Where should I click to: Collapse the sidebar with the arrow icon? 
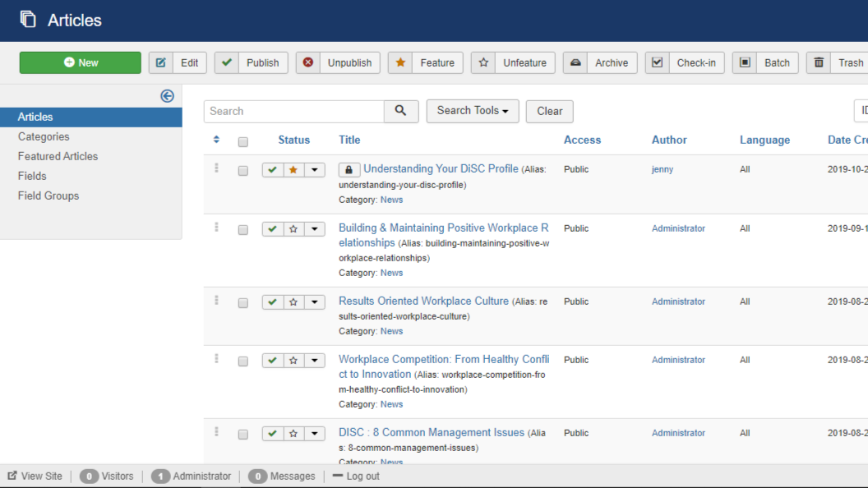click(167, 96)
